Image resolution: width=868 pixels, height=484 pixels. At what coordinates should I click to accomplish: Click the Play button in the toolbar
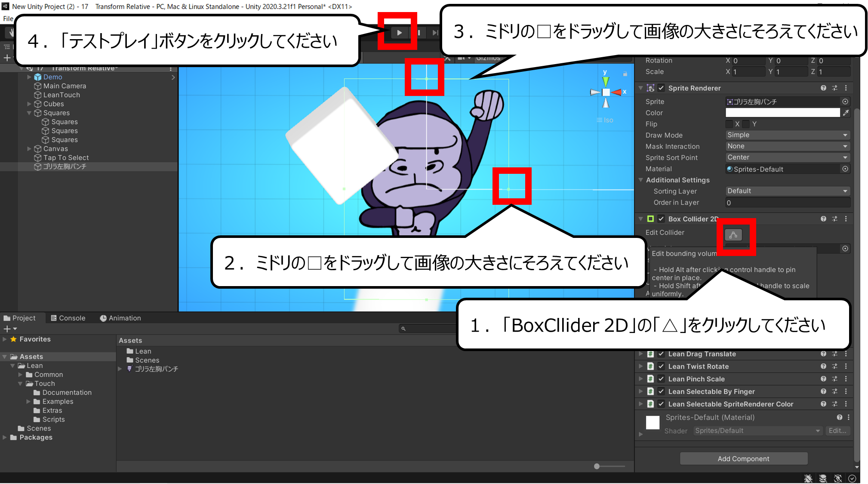click(399, 32)
